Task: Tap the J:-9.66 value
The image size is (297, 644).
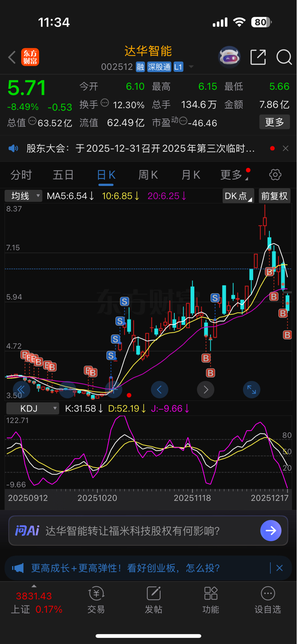Action: tap(170, 408)
